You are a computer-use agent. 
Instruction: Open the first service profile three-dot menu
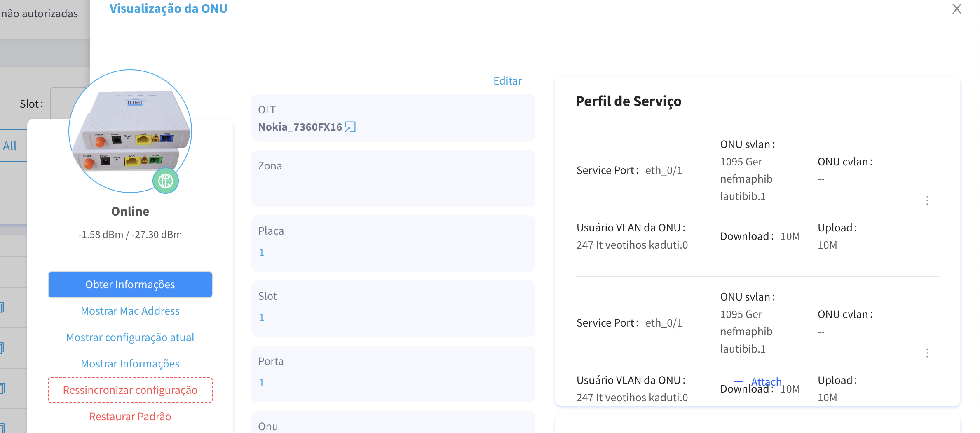click(x=927, y=200)
